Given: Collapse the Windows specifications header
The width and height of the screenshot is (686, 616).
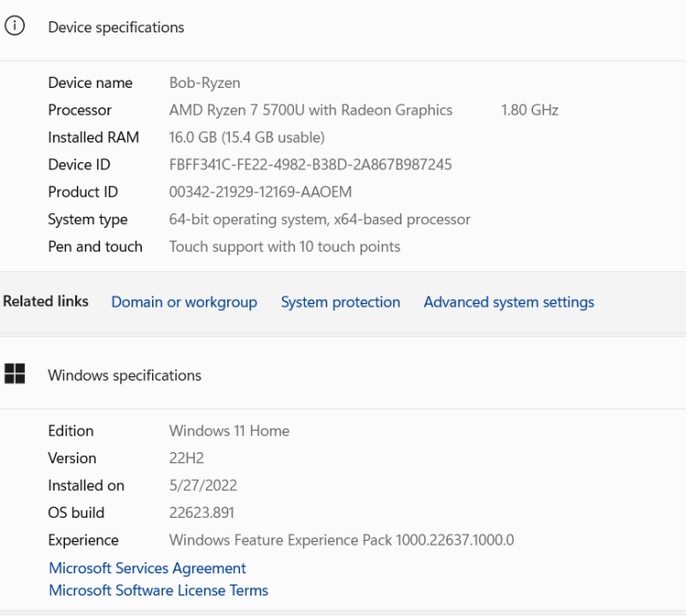Looking at the screenshot, I should click(x=343, y=374).
